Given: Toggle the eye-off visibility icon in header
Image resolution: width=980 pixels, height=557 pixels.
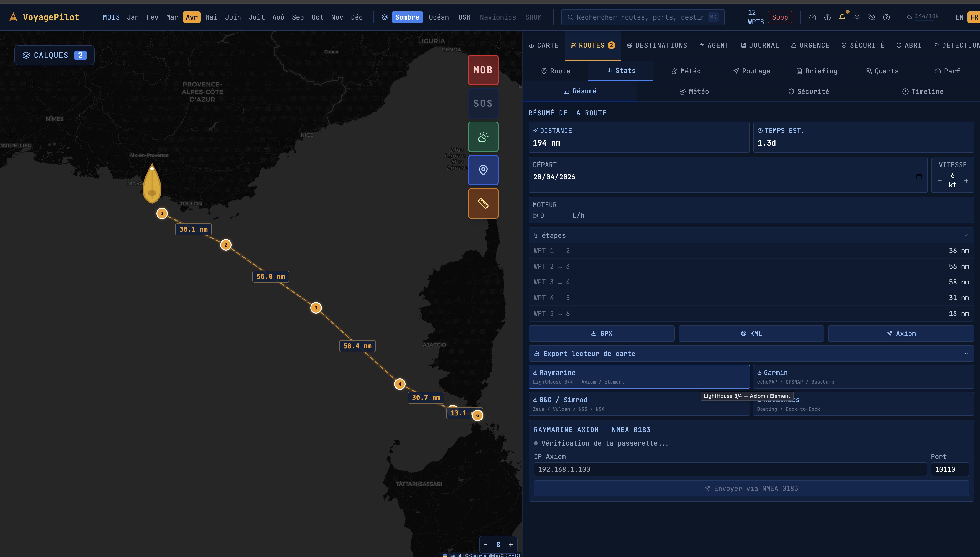Looking at the screenshot, I should click(x=872, y=17).
